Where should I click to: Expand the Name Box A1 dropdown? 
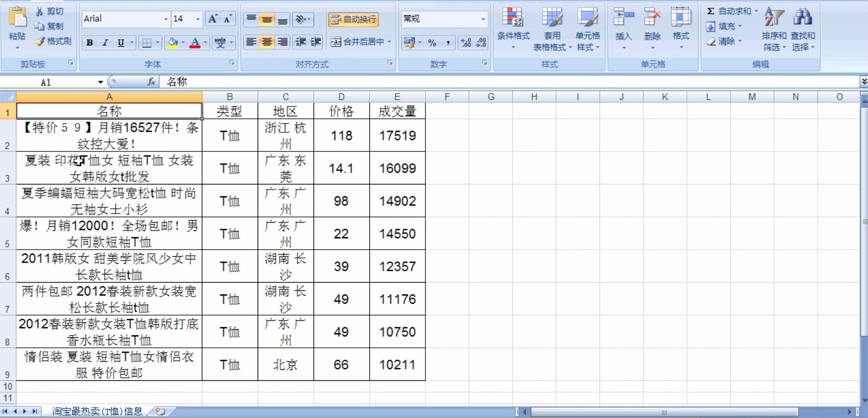[x=100, y=82]
